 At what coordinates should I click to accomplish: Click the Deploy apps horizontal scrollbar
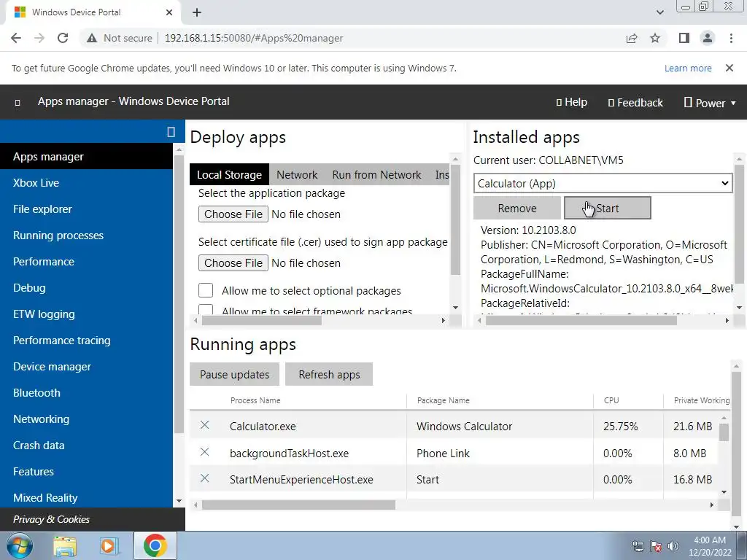click(x=262, y=321)
